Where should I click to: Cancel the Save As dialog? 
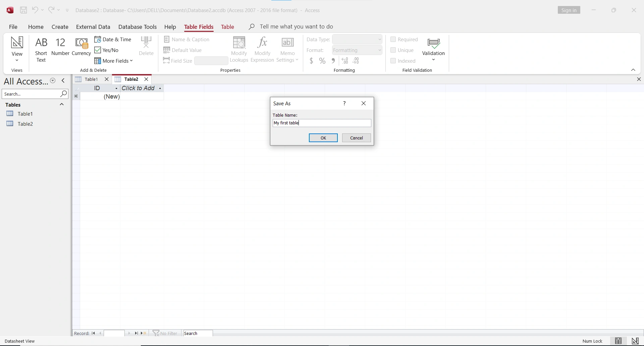click(x=356, y=138)
